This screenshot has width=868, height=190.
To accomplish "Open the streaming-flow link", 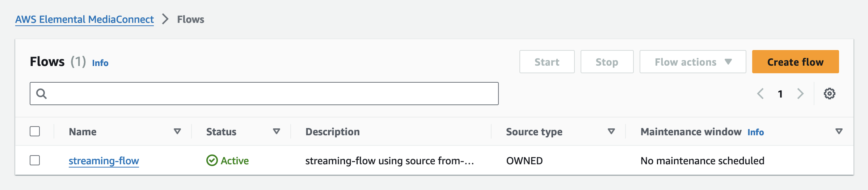I will click(x=104, y=161).
